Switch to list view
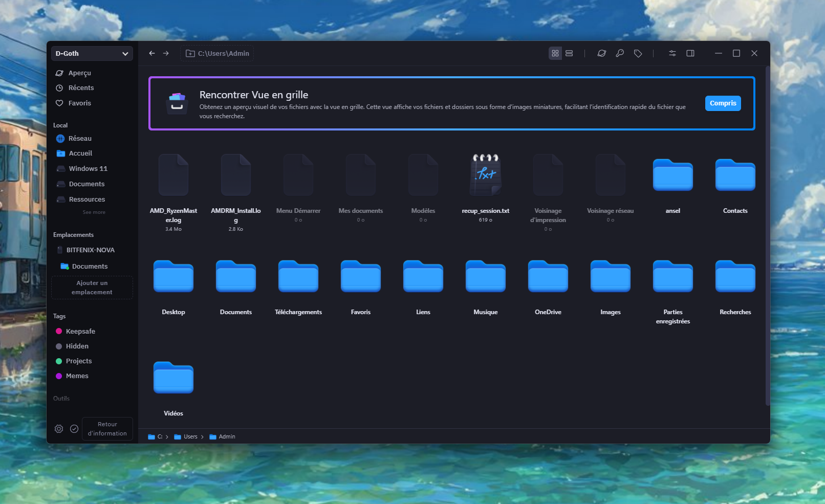The image size is (825, 504). pos(569,53)
